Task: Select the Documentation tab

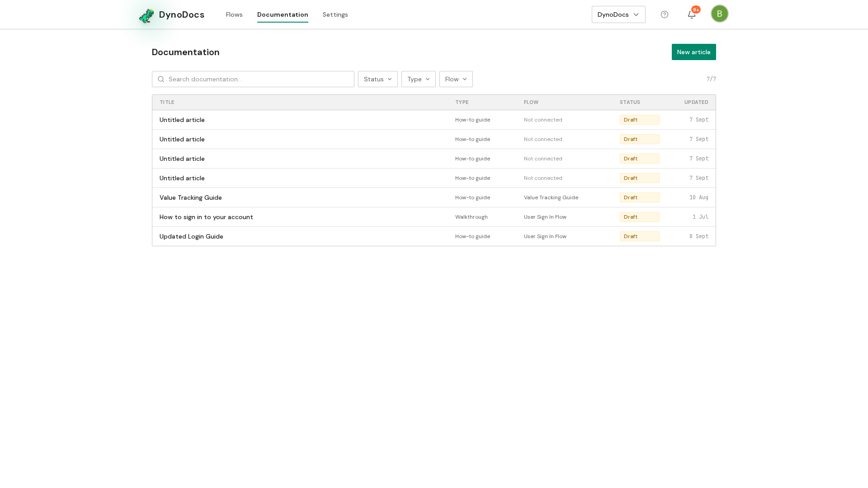Action: coord(283,14)
